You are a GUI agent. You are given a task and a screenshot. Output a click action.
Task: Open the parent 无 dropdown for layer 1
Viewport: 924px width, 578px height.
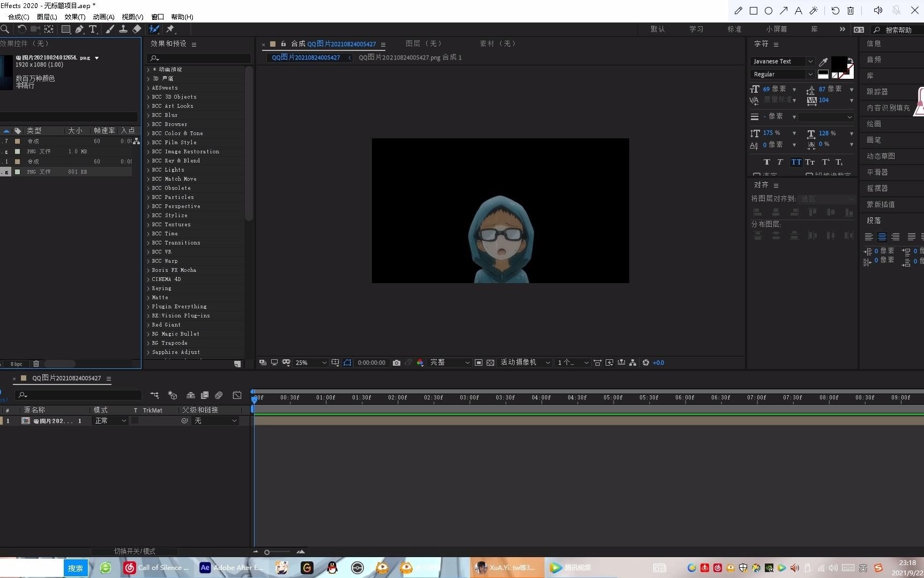tap(215, 421)
